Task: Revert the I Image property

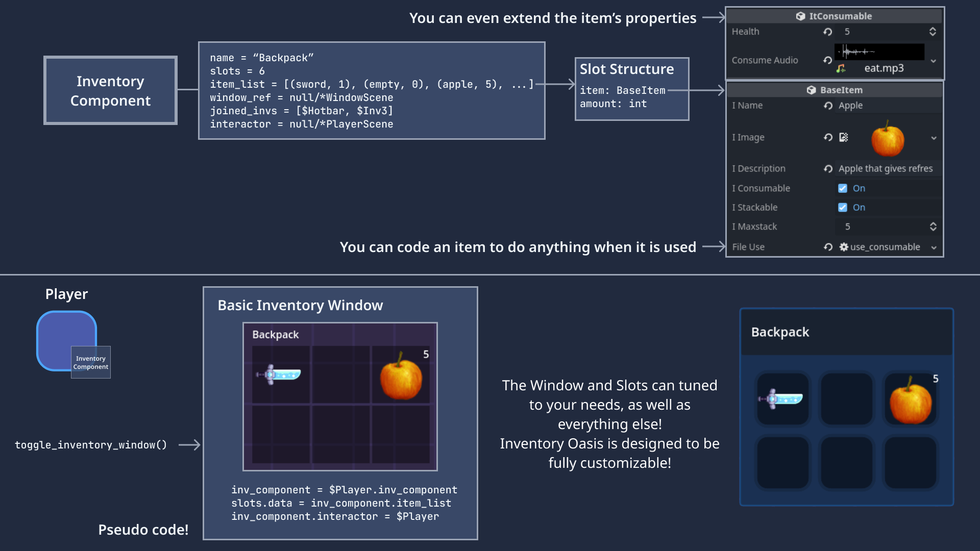Action: point(828,137)
